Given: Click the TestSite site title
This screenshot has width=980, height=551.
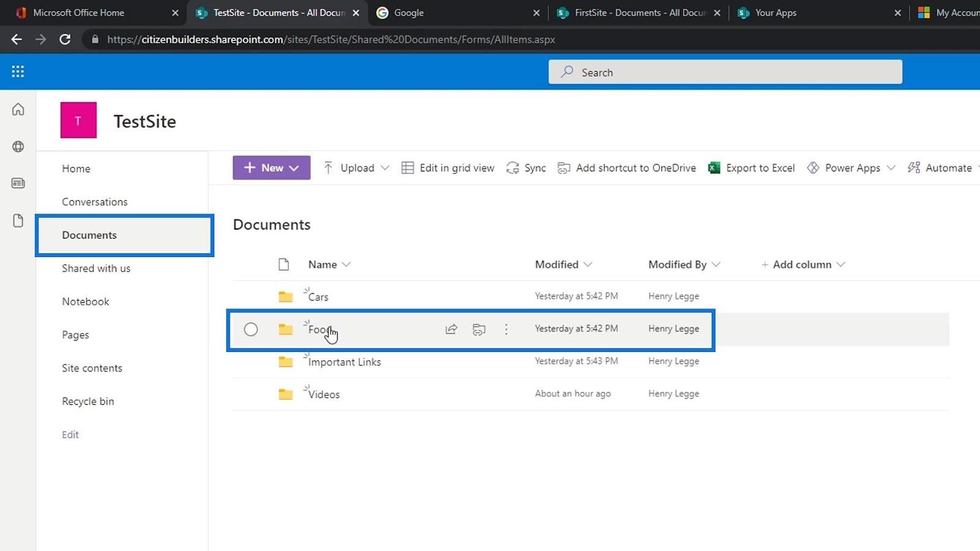Looking at the screenshot, I should (145, 121).
